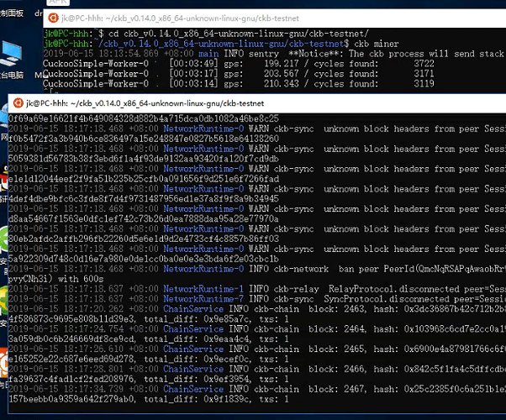
Task: Click the first CuckooSimple-Worker-0 gps line
Action: coord(239,64)
